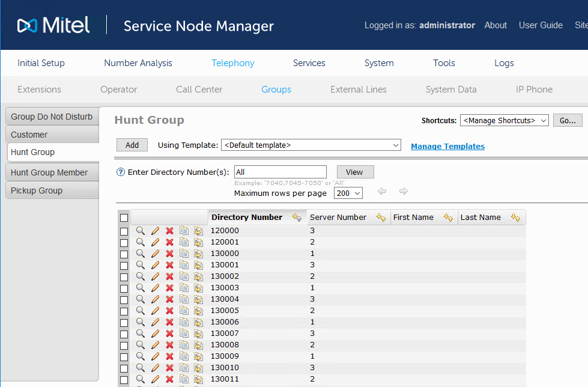Open the Manage Shortcuts dropdown

504,121
